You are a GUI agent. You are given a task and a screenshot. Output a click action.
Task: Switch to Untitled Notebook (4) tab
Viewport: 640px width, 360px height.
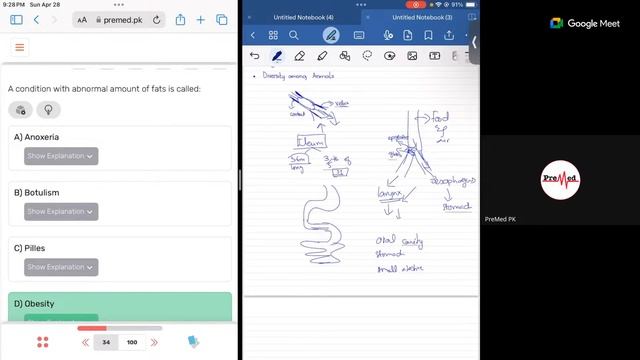pyautogui.click(x=303, y=18)
